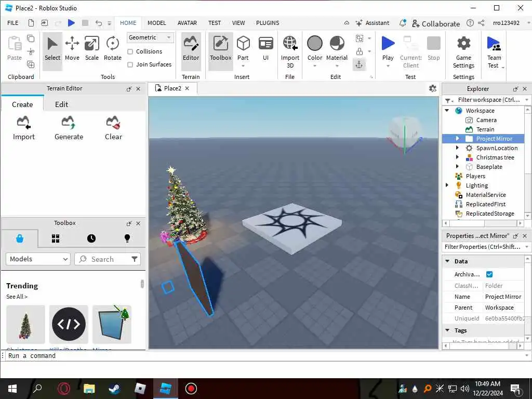Open Toolbox Inventory grid tab

click(x=56, y=238)
